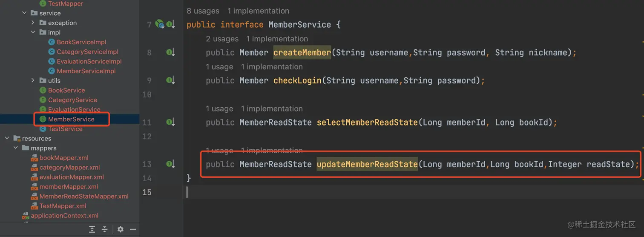This screenshot has height=237, width=644.
Task: Click the '8 usages' code lens
Action: point(203,11)
